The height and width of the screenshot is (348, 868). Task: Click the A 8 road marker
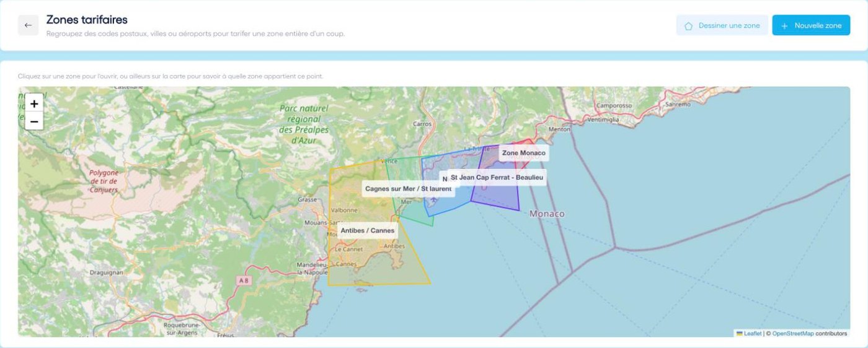pos(245,280)
